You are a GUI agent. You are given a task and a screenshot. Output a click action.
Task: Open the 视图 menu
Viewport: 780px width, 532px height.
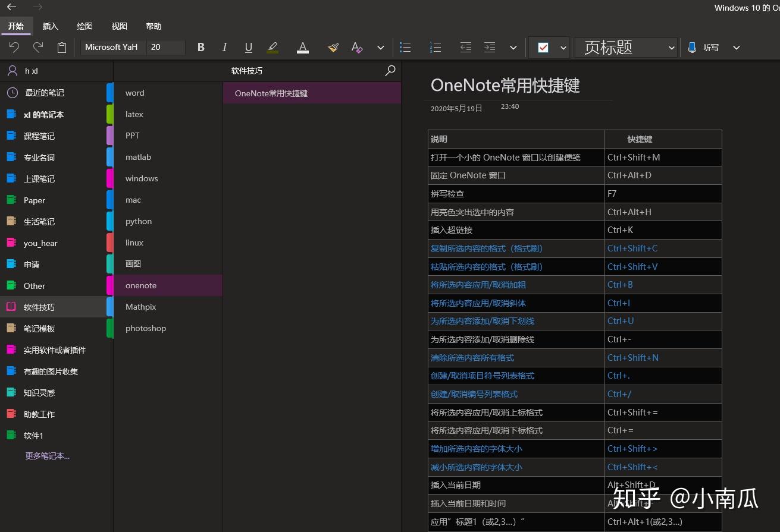118,26
